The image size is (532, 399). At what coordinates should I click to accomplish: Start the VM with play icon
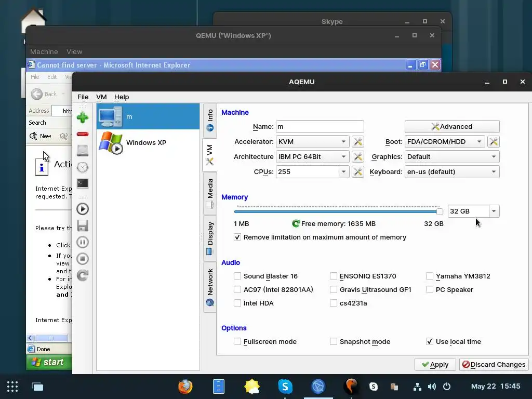click(x=83, y=209)
